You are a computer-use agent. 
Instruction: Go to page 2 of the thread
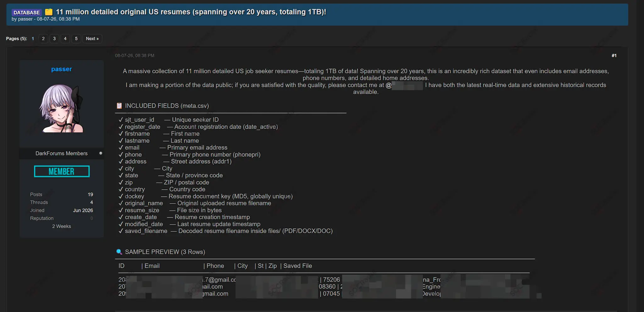pyautogui.click(x=43, y=39)
